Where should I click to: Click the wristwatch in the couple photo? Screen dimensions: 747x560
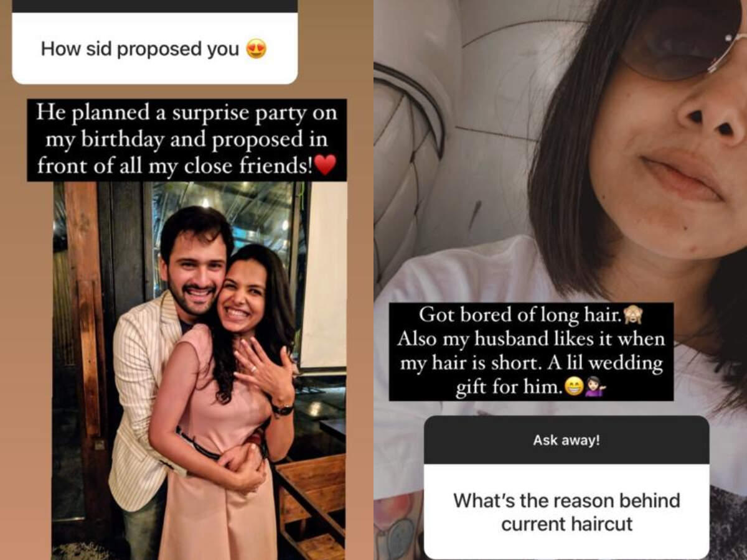click(x=282, y=409)
